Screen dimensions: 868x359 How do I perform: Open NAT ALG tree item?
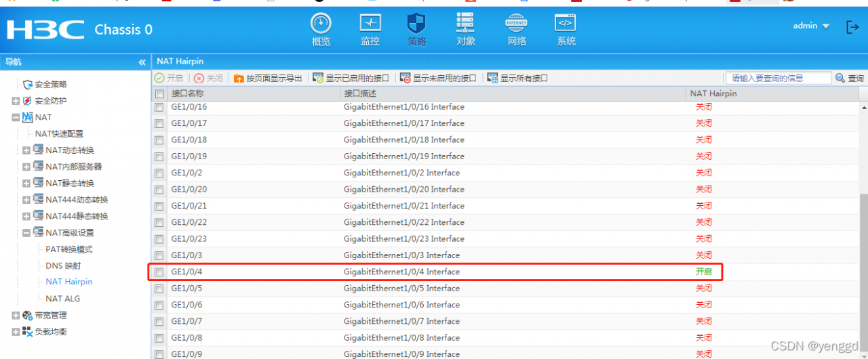(62, 299)
